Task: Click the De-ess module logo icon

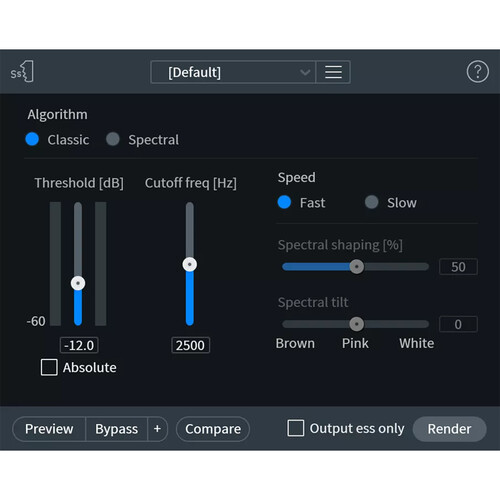Action: tap(22, 71)
